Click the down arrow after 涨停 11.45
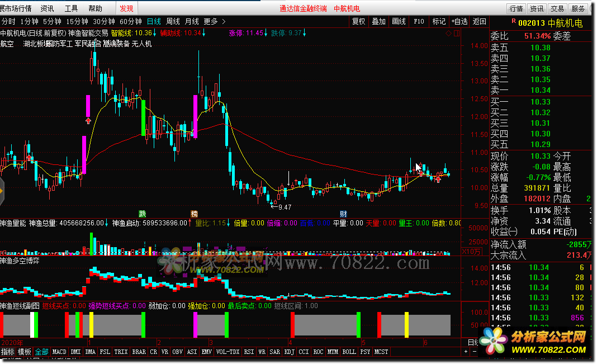This screenshot has width=597, height=364. [x=266, y=33]
